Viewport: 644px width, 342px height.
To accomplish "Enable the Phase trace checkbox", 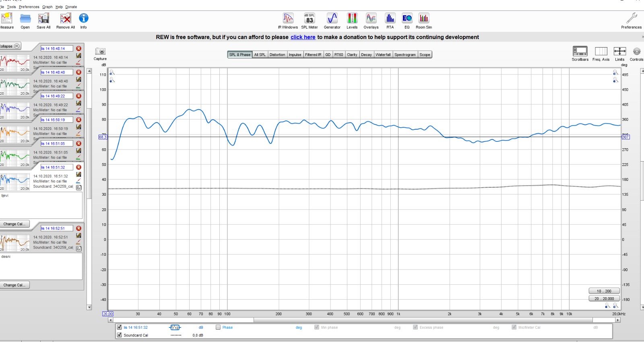I will click(218, 327).
